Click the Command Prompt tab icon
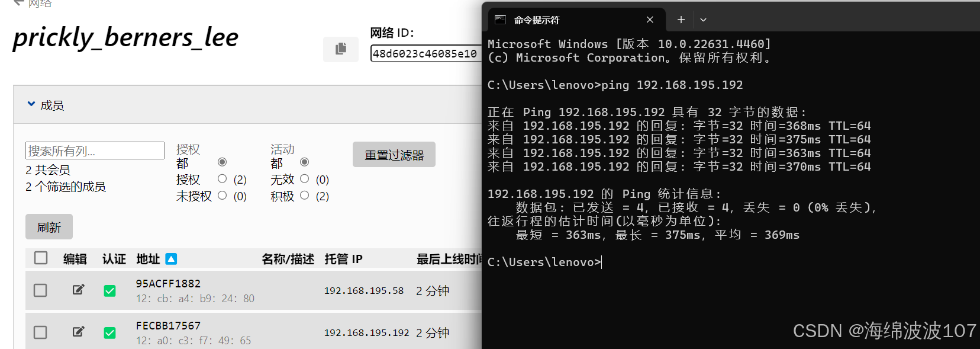Viewport: 980px width, 349px height. tap(500, 20)
